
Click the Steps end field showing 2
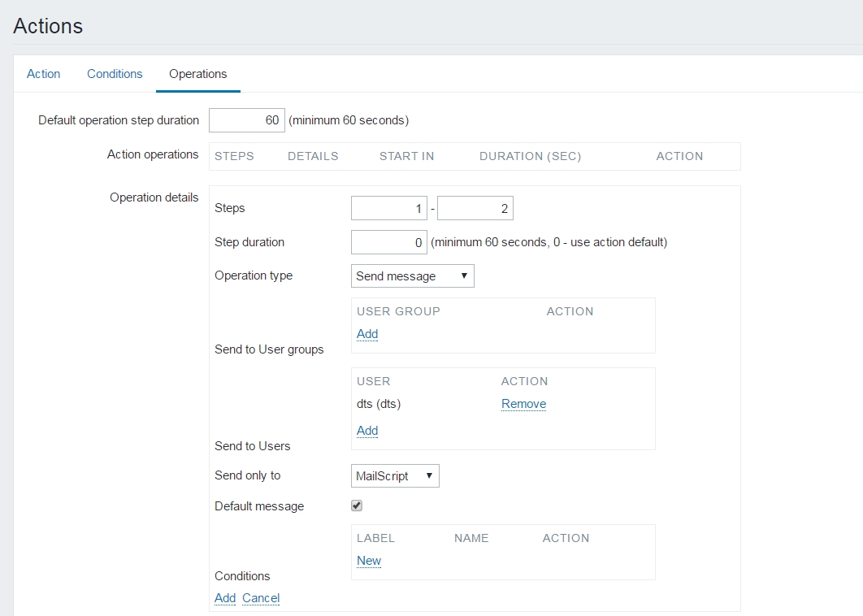[475, 208]
